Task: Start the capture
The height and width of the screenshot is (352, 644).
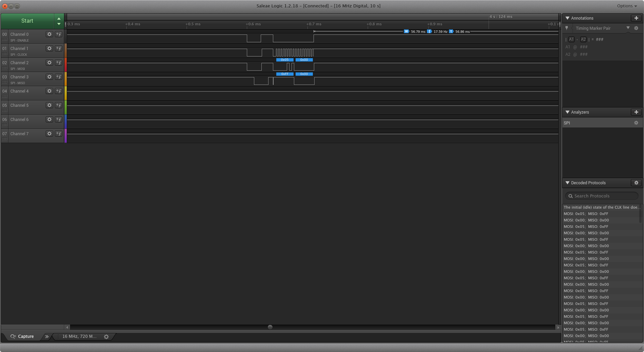Action: [27, 21]
